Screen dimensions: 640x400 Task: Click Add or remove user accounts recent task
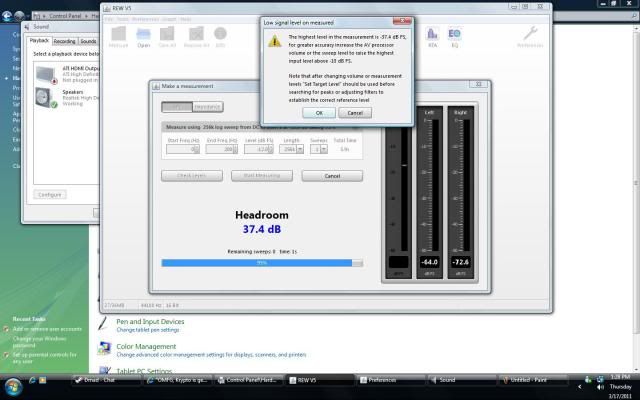[x=47, y=329]
